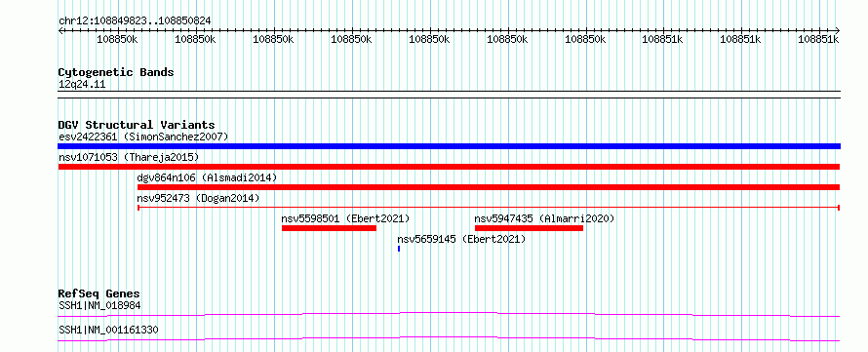Open nsv5598501 (Ebert2021) variant label
Viewport: 868px width, 352px height.
[345, 218]
